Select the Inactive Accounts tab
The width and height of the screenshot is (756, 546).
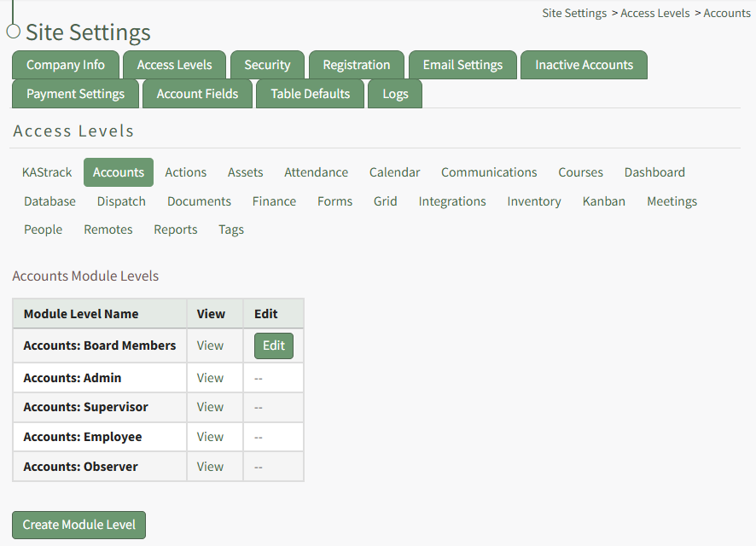coord(584,65)
